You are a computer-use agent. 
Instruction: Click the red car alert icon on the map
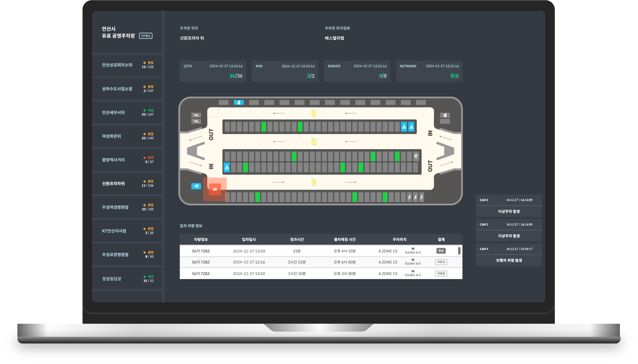coord(215,189)
